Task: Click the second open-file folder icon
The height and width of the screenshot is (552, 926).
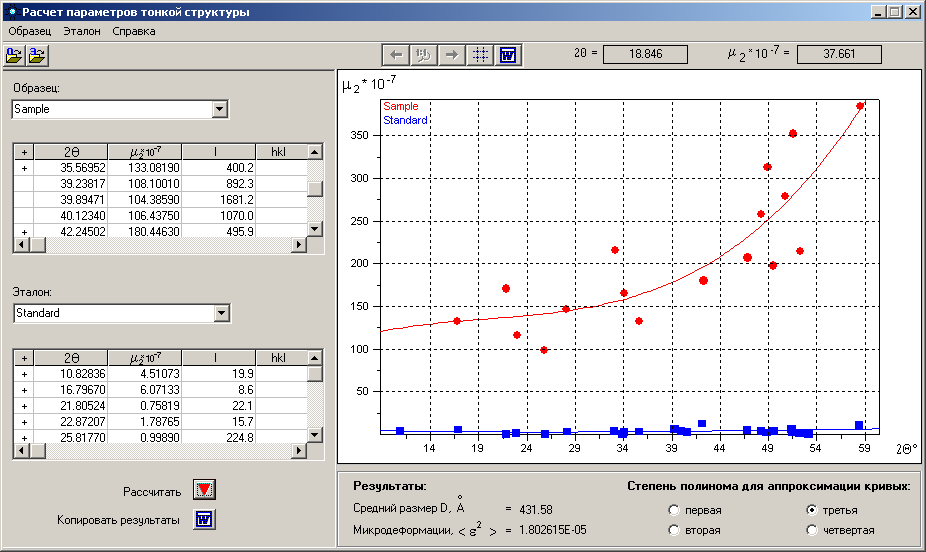Action: [38, 55]
